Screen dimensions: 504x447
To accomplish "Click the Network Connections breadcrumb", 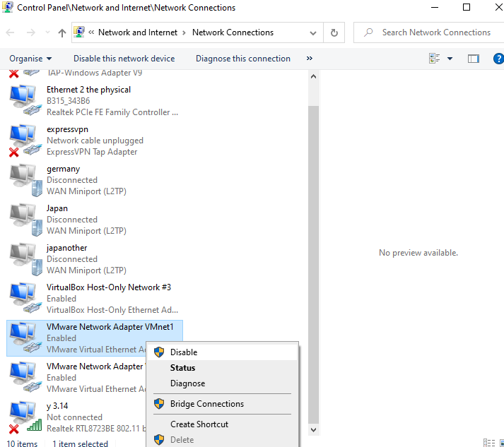I will pyautogui.click(x=233, y=32).
